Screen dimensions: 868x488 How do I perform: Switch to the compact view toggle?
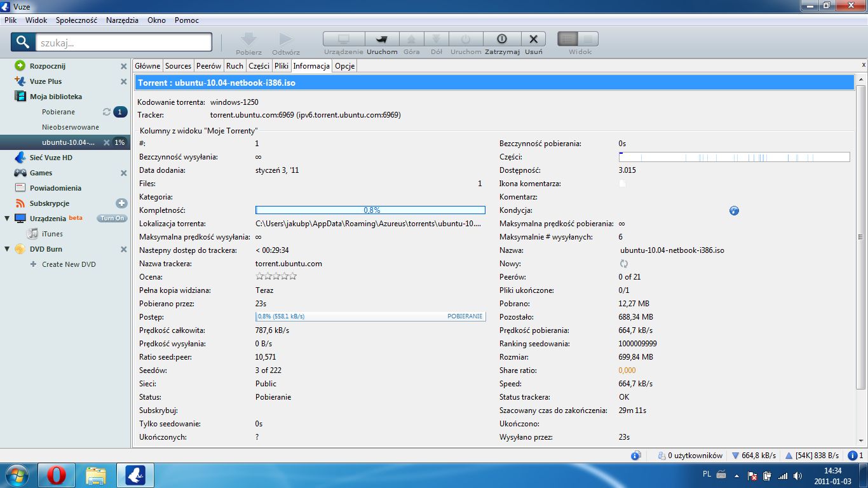[x=588, y=39]
